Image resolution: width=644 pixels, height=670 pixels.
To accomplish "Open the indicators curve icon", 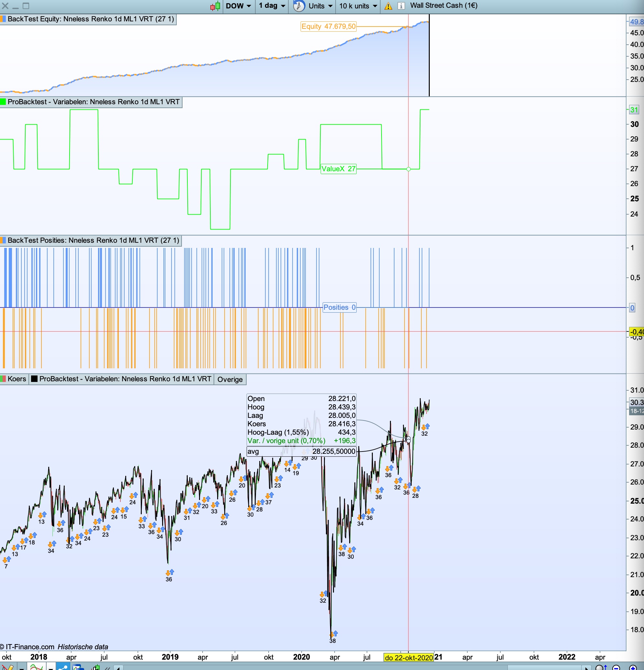I will [36, 667].
